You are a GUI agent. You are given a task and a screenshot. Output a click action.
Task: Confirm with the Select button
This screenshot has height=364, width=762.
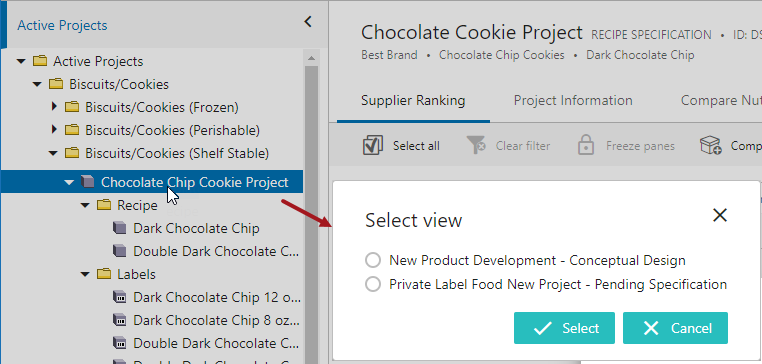(564, 328)
